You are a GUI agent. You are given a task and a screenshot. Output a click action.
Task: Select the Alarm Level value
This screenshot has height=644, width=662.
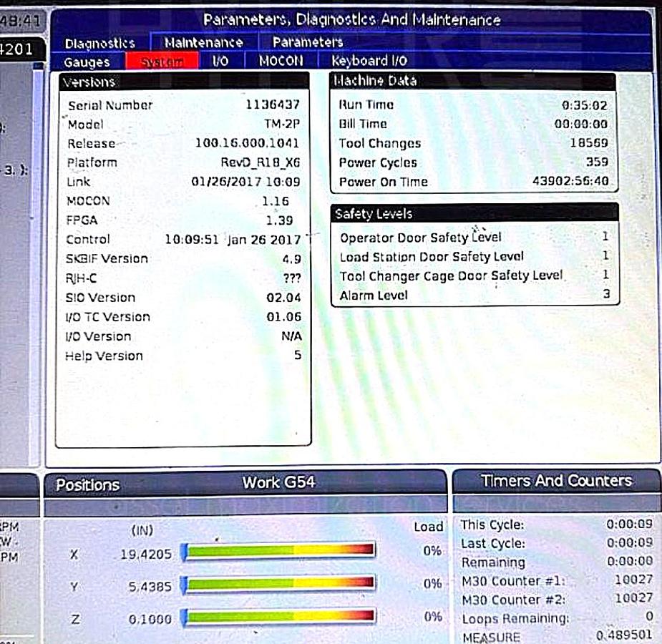click(606, 295)
